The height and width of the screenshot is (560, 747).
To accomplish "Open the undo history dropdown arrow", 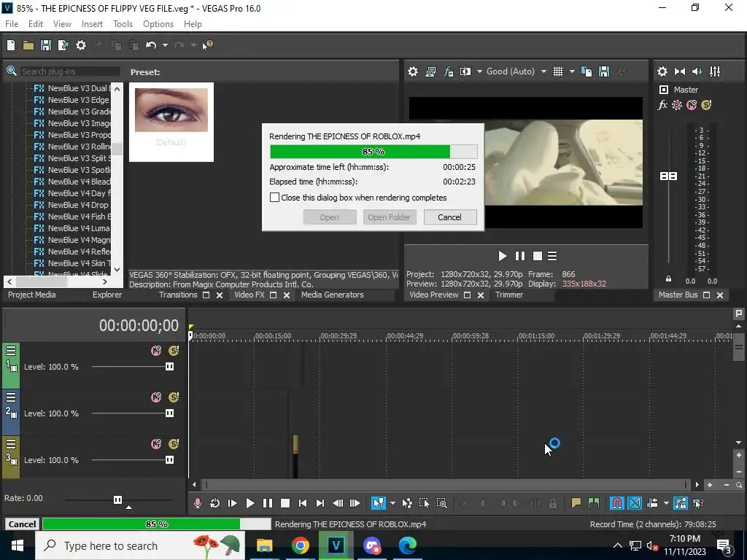I will [165, 45].
